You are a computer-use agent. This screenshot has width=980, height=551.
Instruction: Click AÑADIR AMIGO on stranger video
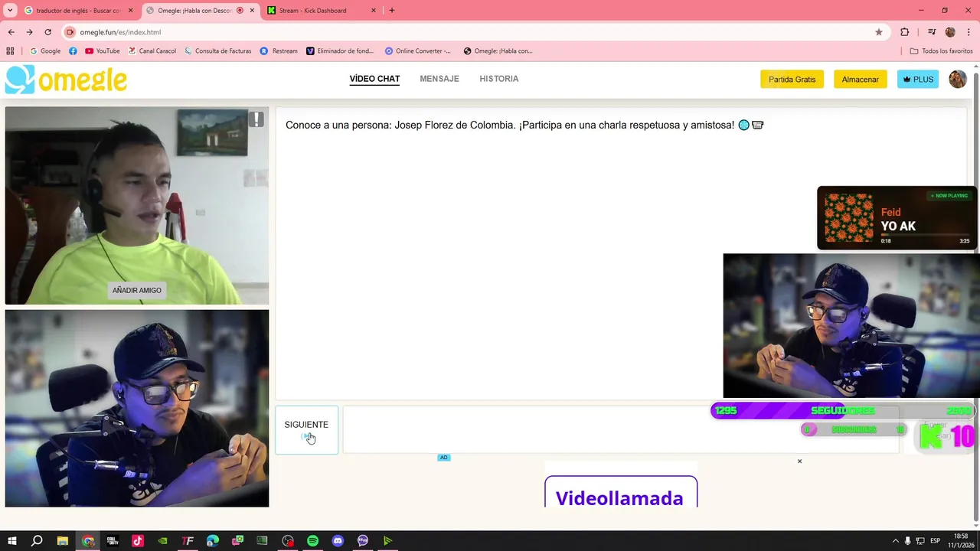point(137,291)
